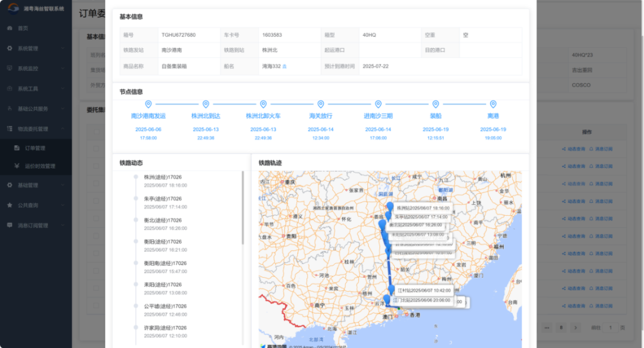Click the page number jump input field
Image resolution: width=644 pixels, height=348 pixels.
point(610,328)
